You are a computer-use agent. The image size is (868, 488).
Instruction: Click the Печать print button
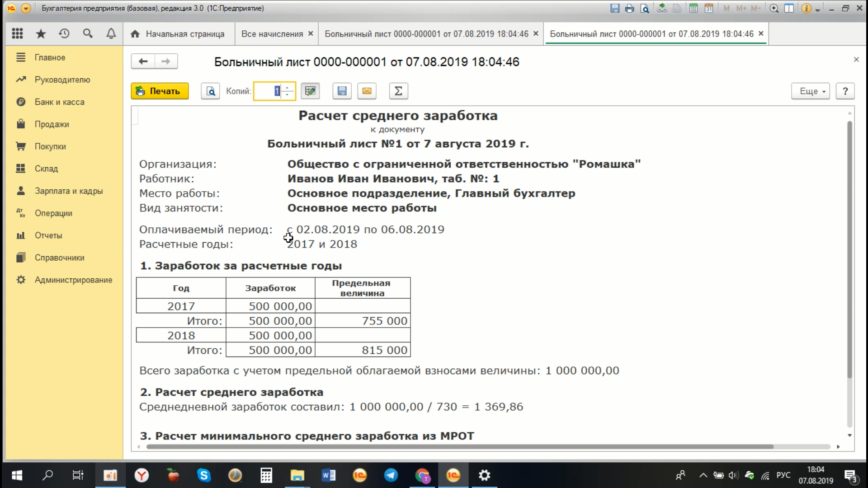tap(160, 91)
